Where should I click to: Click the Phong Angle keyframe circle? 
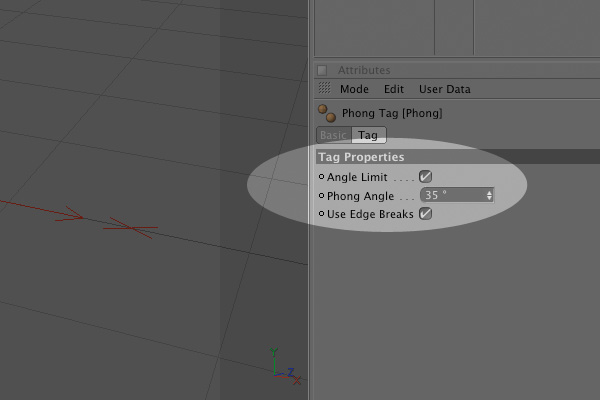coord(321,195)
